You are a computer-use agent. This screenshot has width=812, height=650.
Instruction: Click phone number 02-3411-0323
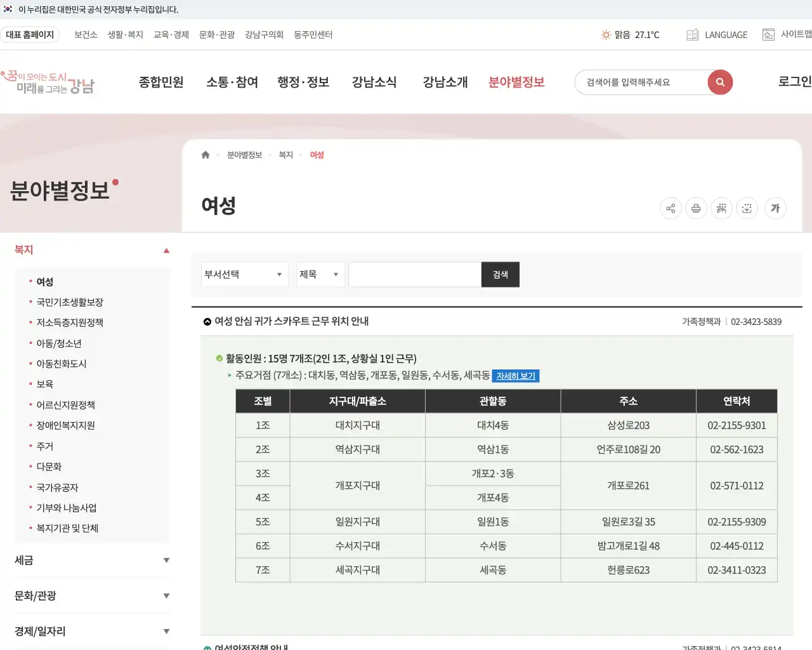(x=737, y=570)
